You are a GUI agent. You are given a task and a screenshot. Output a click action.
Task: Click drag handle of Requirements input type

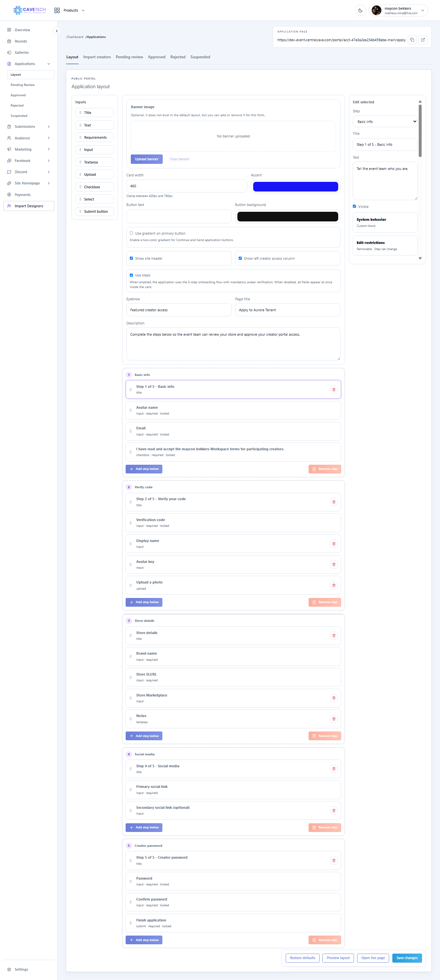point(80,137)
